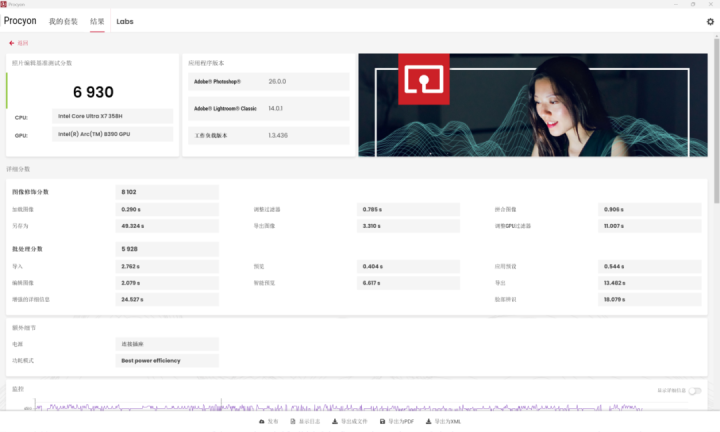Screen dimensions: 720x432
Task: Click the 返回 back link
Action: tap(22, 43)
